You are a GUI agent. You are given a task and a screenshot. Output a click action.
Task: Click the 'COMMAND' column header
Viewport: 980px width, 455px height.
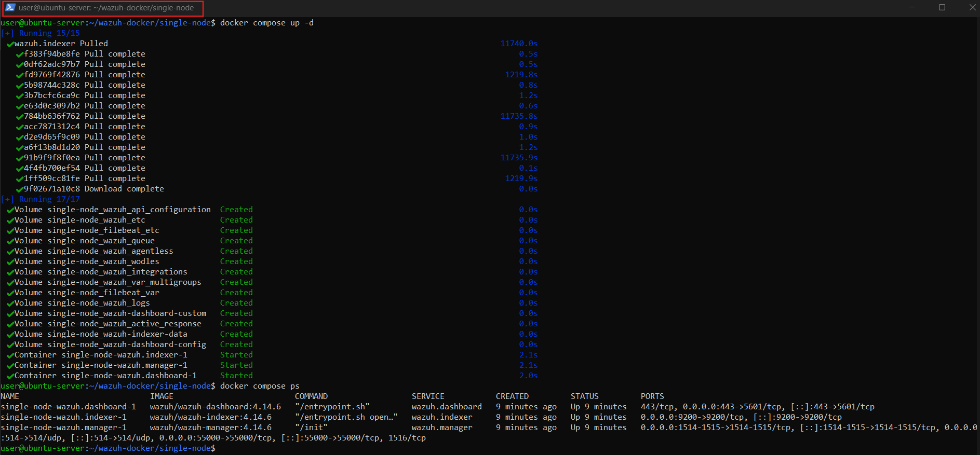point(312,396)
